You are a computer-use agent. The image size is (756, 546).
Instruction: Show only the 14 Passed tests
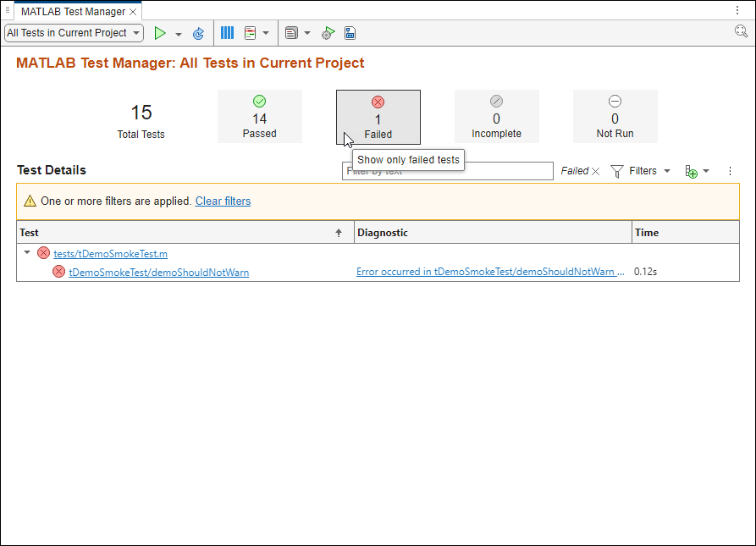click(259, 116)
